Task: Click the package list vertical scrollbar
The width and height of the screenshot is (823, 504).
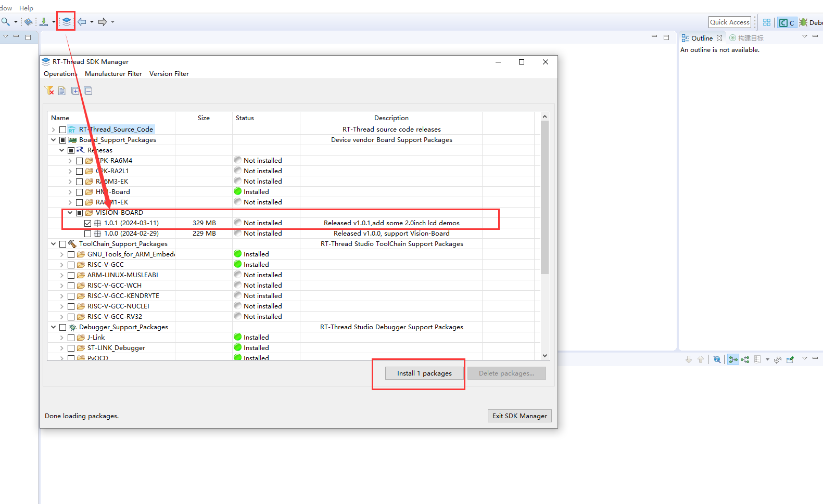Action: click(x=545, y=198)
